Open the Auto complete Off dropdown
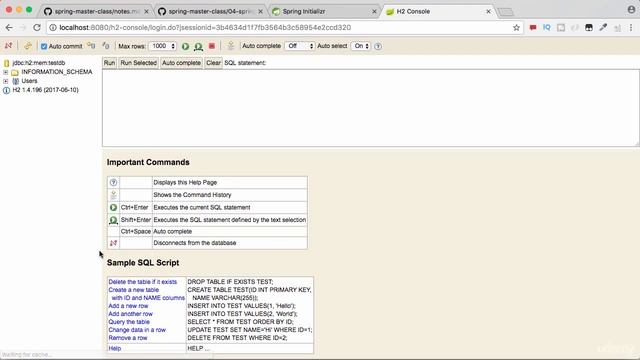The width and height of the screenshot is (640, 360). tap(299, 46)
